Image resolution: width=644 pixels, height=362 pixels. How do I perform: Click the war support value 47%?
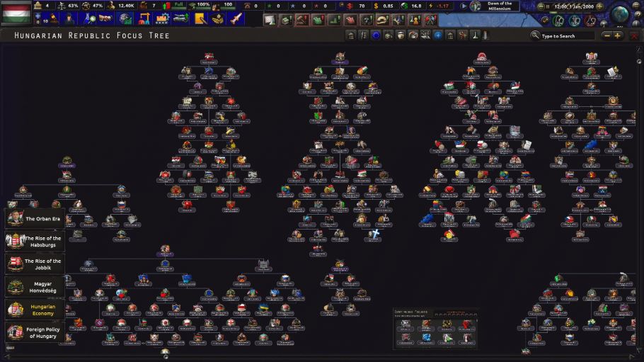point(98,6)
